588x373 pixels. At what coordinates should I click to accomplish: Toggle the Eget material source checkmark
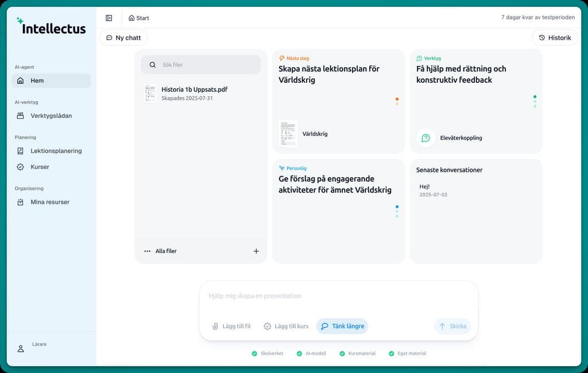click(x=392, y=353)
